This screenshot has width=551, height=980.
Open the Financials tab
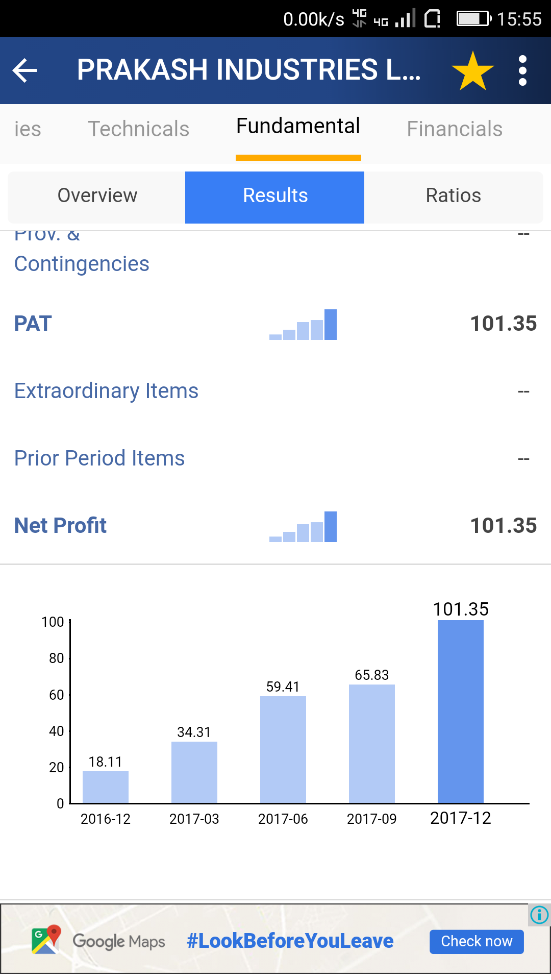(455, 129)
